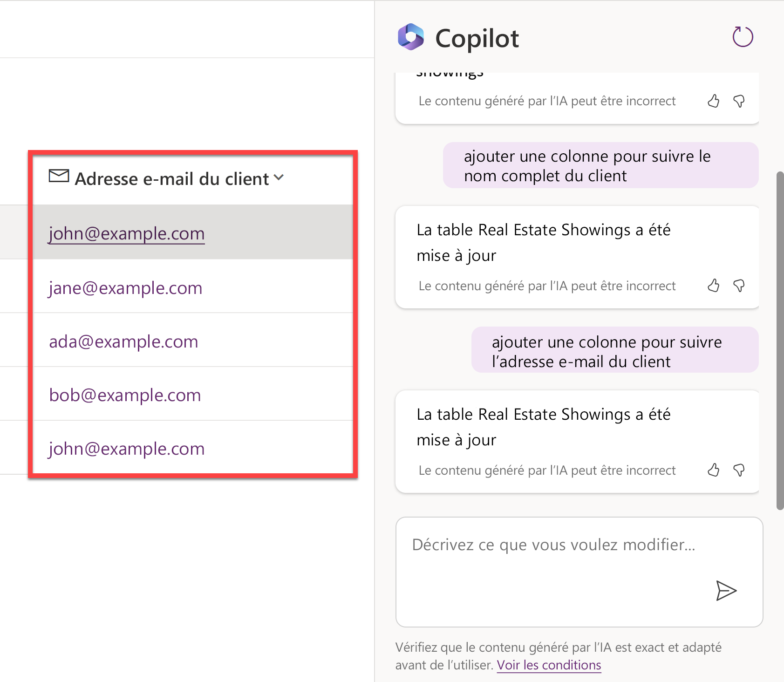Open the Voir les conditions link
The height and width of the screenshot is (682, 784).
pyautogui.click(x=549, y=665)
